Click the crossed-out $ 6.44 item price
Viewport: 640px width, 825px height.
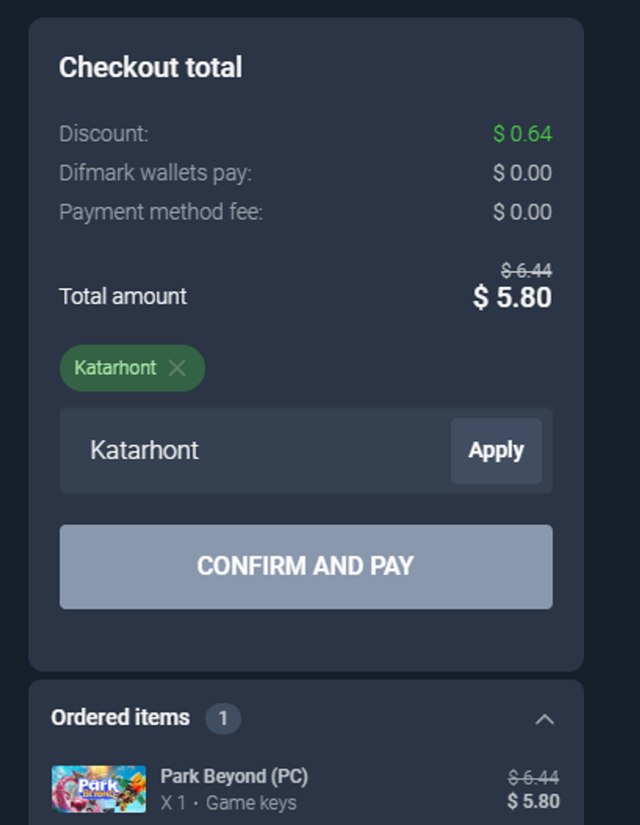pyautogui.click(x=533, y=777)
